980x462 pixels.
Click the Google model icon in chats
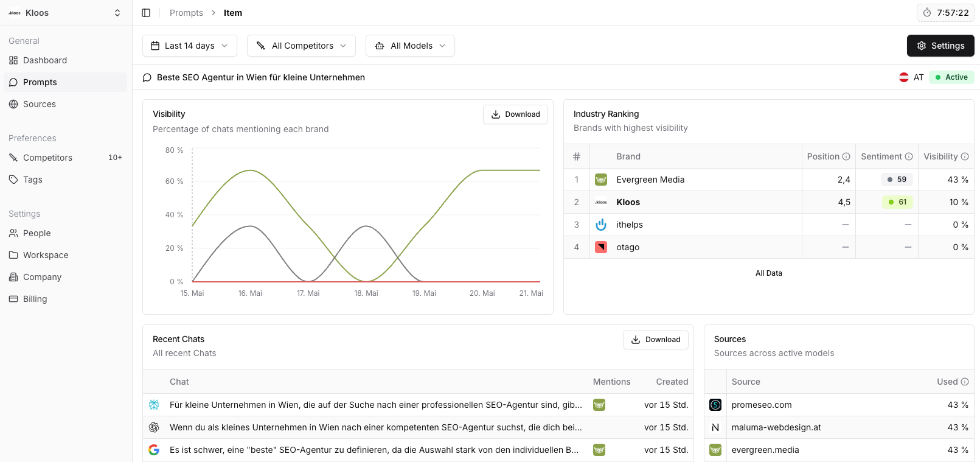154,450
